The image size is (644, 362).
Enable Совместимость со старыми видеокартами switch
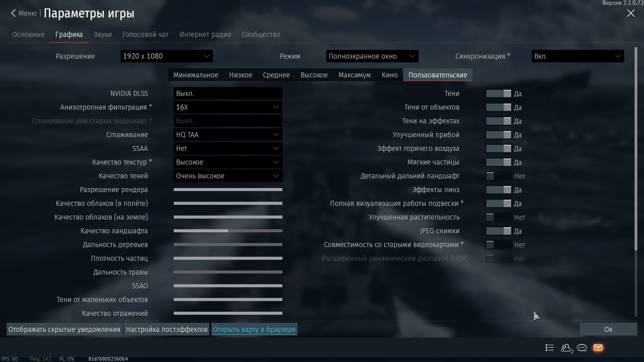coord(499,245)
